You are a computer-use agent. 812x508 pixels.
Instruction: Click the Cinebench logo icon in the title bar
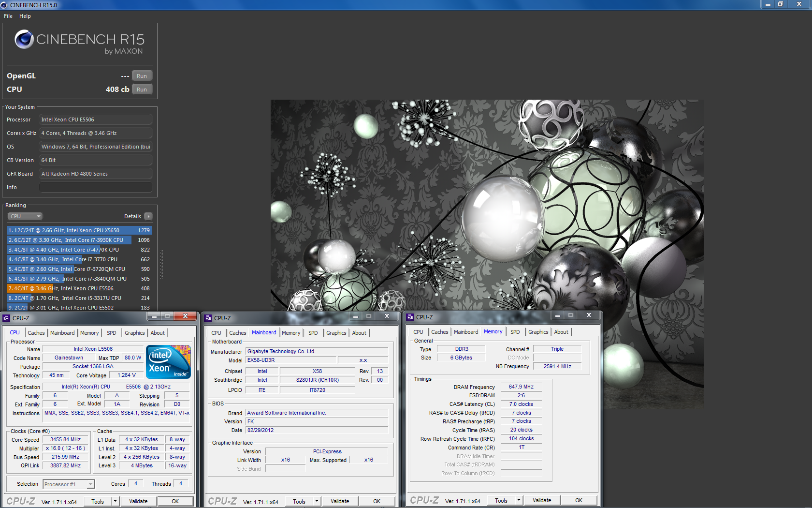coord(4,5)
